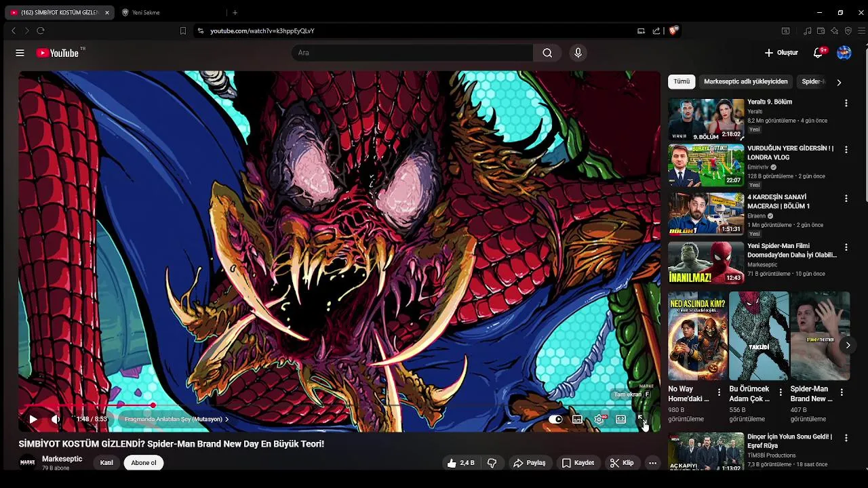Viewport: 868px width, 488px height.
Task: Open player settings gear
Action: (x=599, y=419)
